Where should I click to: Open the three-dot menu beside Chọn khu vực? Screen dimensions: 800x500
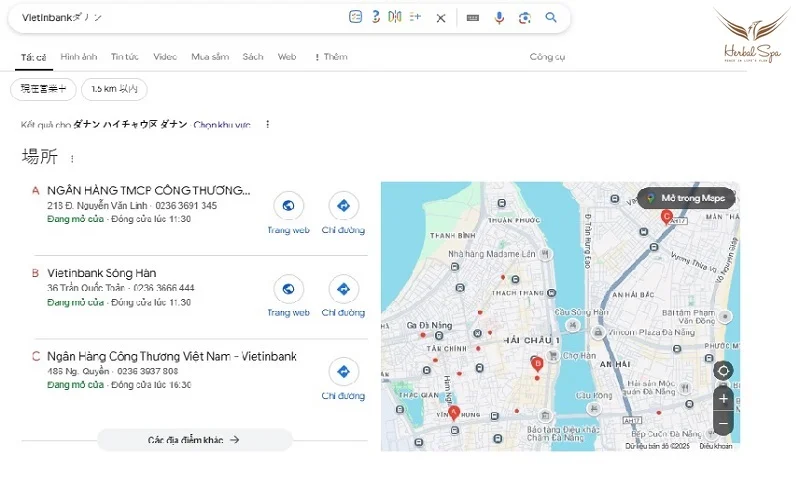coord(267,124)
